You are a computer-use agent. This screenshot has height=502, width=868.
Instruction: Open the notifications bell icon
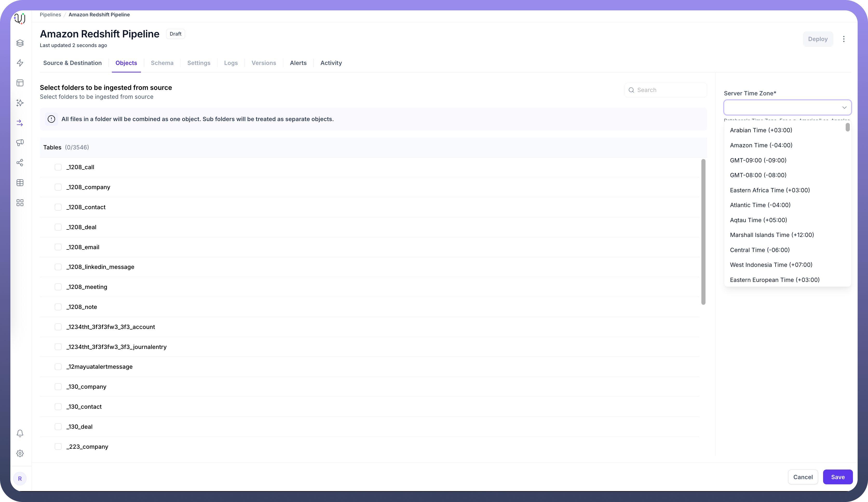tap(20, 433)
